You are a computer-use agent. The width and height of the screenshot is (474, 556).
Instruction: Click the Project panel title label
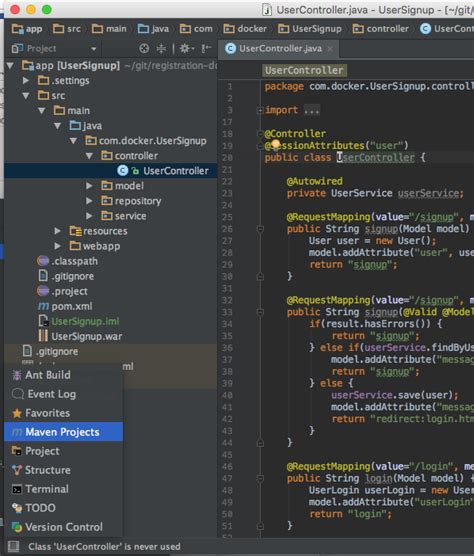[41, 49]
